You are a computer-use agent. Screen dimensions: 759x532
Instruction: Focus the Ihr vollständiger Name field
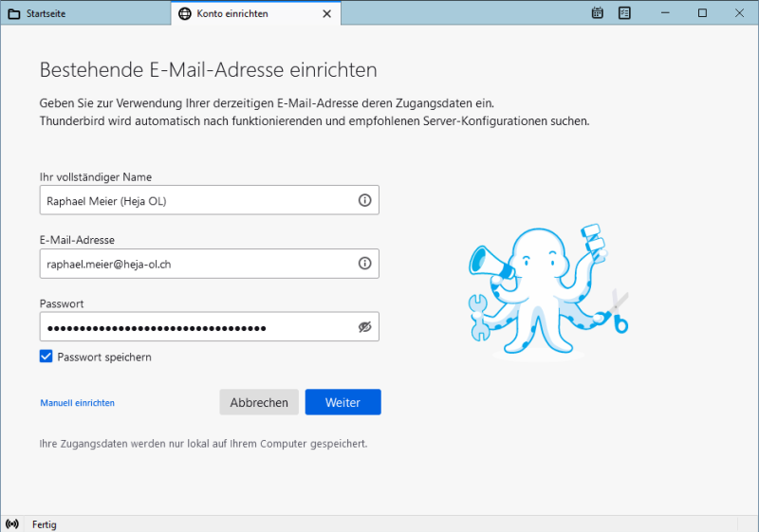(194, 200)
